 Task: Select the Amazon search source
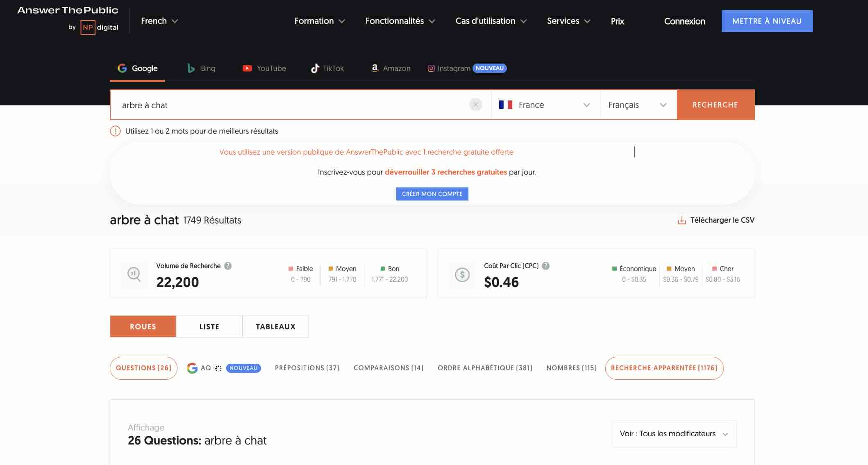click(x=391, y=68)
